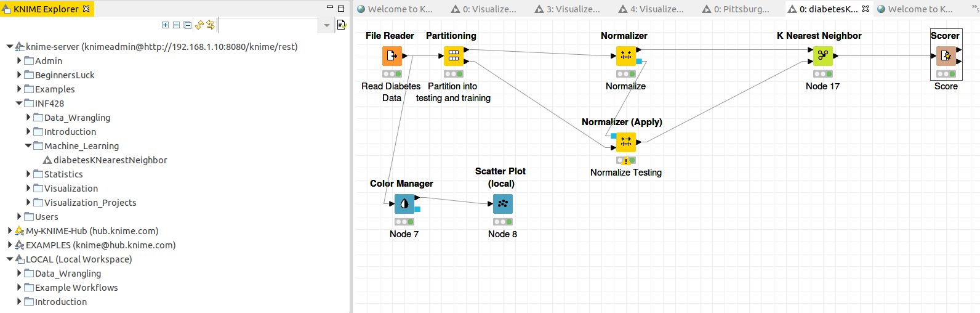Open the diabetesKNearestNeighbor workflow item

click(105, 160)
